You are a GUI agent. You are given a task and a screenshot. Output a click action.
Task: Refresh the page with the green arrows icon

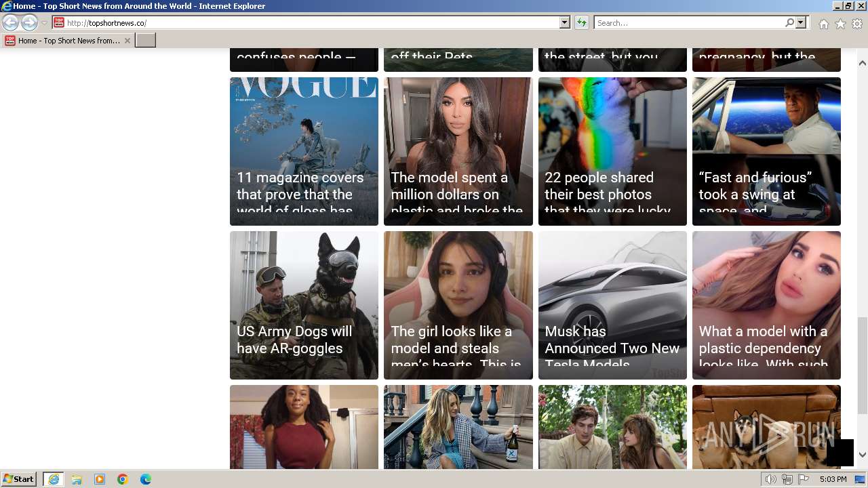(x=581, y=23)
